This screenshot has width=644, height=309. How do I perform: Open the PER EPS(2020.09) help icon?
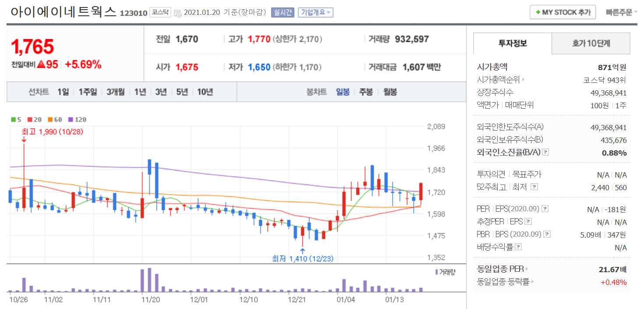click(x=545, y=209)
